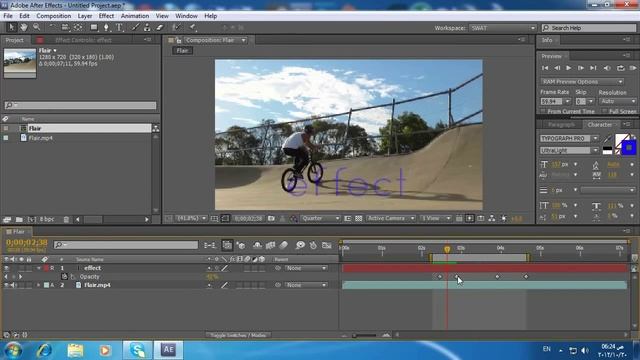This screenshot has width=640, height=360.
Task: Open the magnification ratio dropdown
Action: coord(191,219)
